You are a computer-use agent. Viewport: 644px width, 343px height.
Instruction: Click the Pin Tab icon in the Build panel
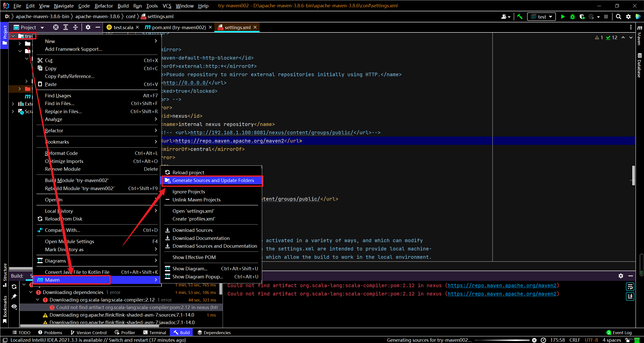(14, 296)
